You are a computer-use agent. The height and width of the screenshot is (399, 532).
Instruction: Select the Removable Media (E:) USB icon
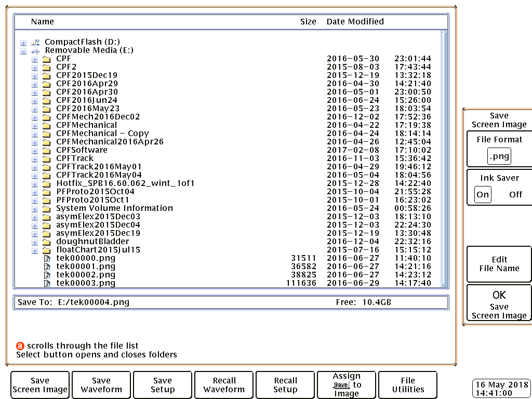tap(36, 51)
